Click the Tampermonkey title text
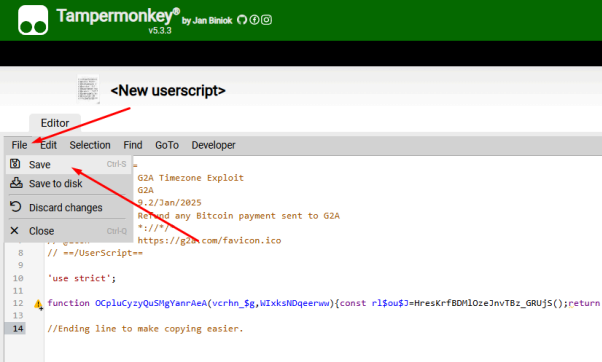This screenshot has width=602, height=362. pos(117,16)
